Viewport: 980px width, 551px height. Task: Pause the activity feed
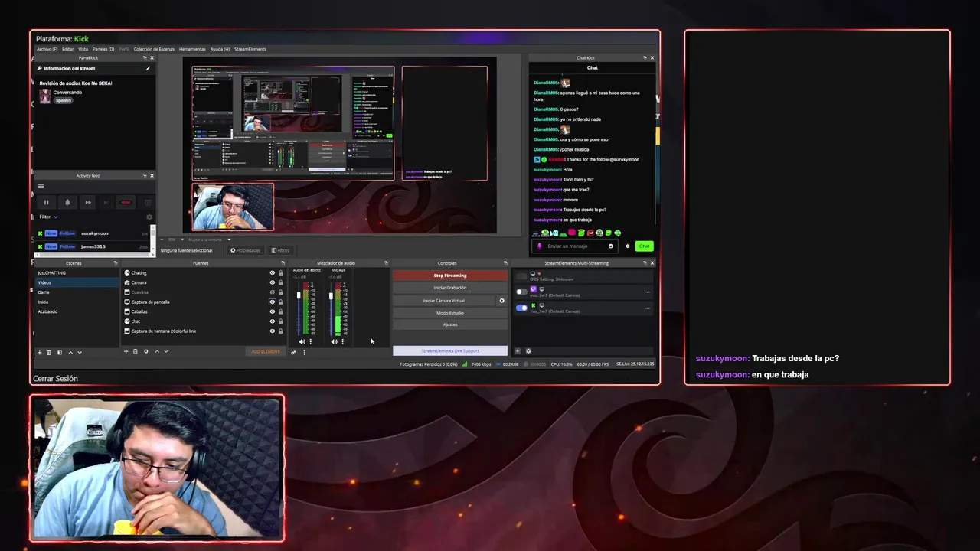tap(47, 202)
